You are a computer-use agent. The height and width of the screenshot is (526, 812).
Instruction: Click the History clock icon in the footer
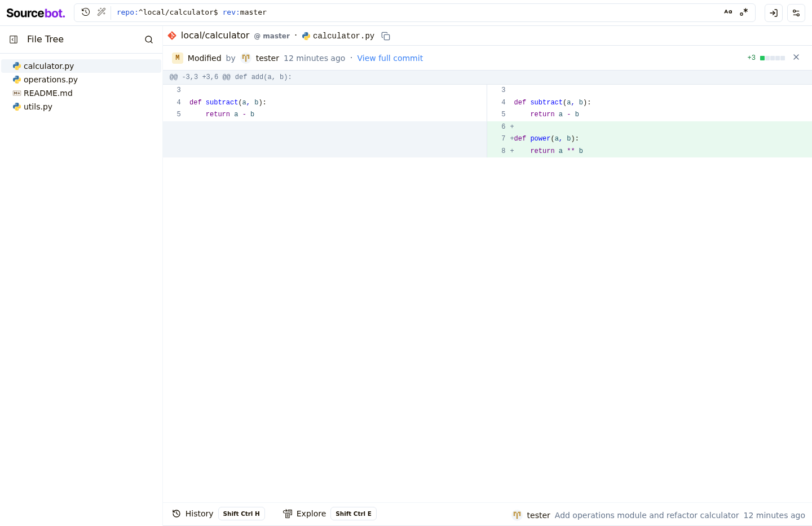(176, 514)
